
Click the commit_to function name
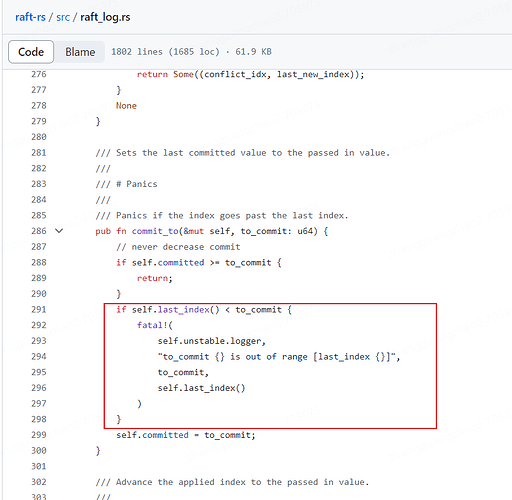coord(155,231)
